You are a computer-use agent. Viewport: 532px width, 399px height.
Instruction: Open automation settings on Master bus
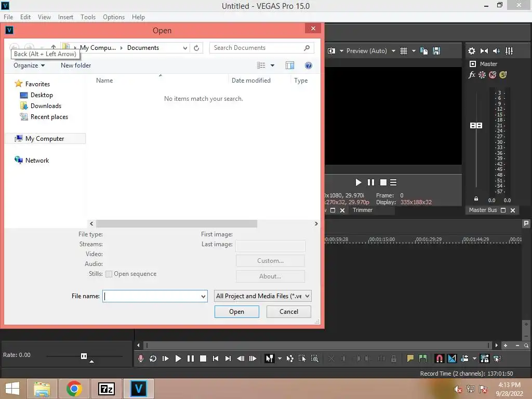[x=482, y=75]
